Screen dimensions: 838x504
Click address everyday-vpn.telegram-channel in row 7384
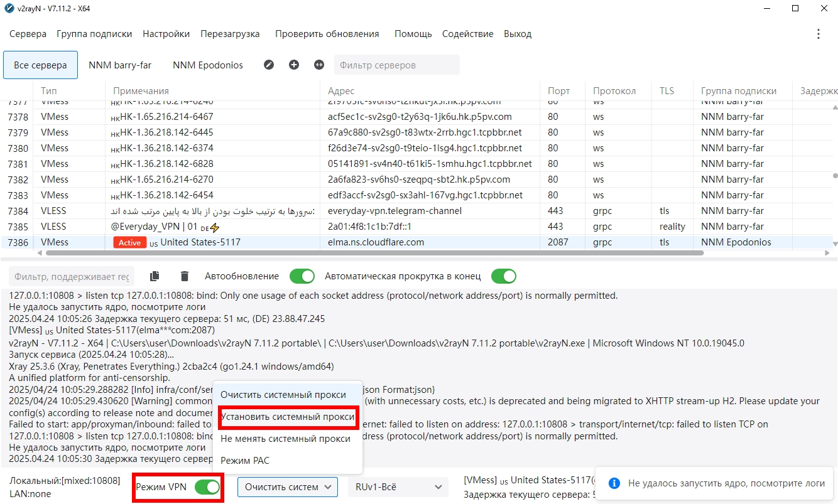pos(395,211)
